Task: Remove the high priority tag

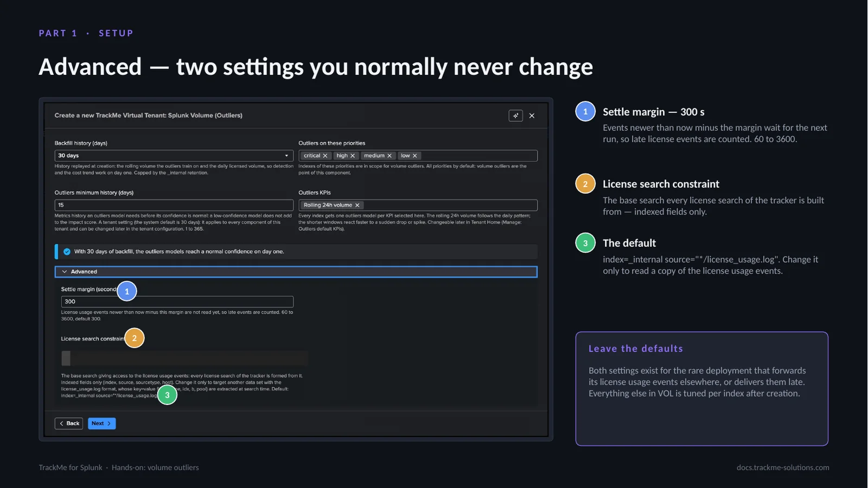Action: [x=353, y=156]
